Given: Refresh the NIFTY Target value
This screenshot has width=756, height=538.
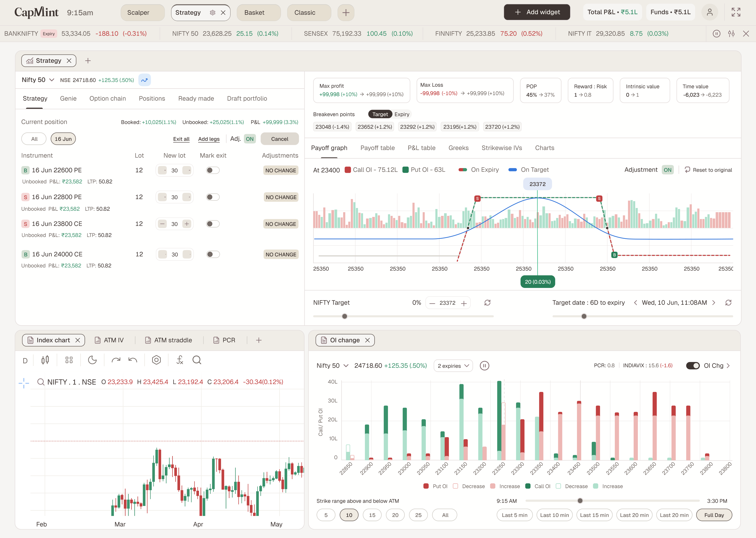Looking at the screenshot, I should point(487,303).
